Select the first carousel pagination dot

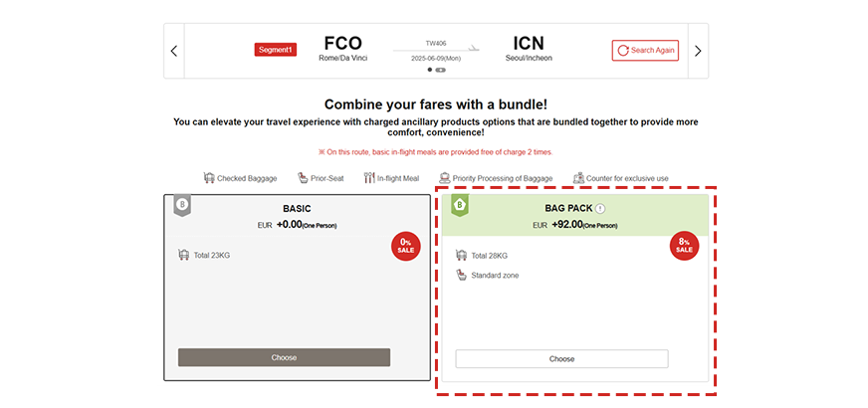[x=430, y=70]
